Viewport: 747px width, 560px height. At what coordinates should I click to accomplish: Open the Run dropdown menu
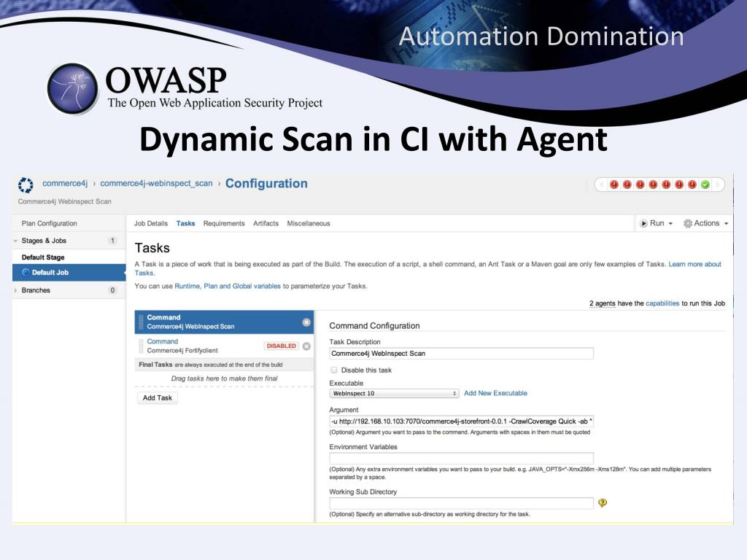657,223
